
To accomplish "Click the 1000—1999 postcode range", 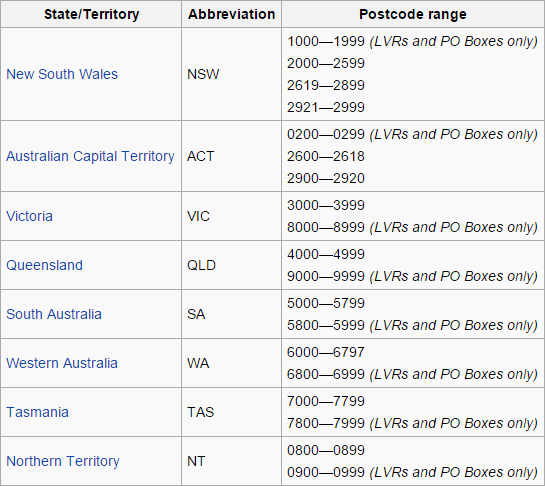I will click(x=326, y=41).
